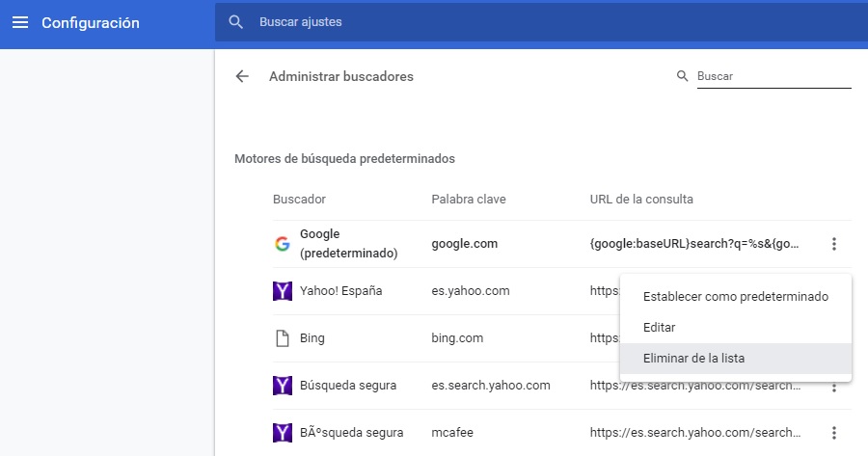Click the Bing blank page icon
This screenshot has height=456, width=868.
[x=283, y=338]
